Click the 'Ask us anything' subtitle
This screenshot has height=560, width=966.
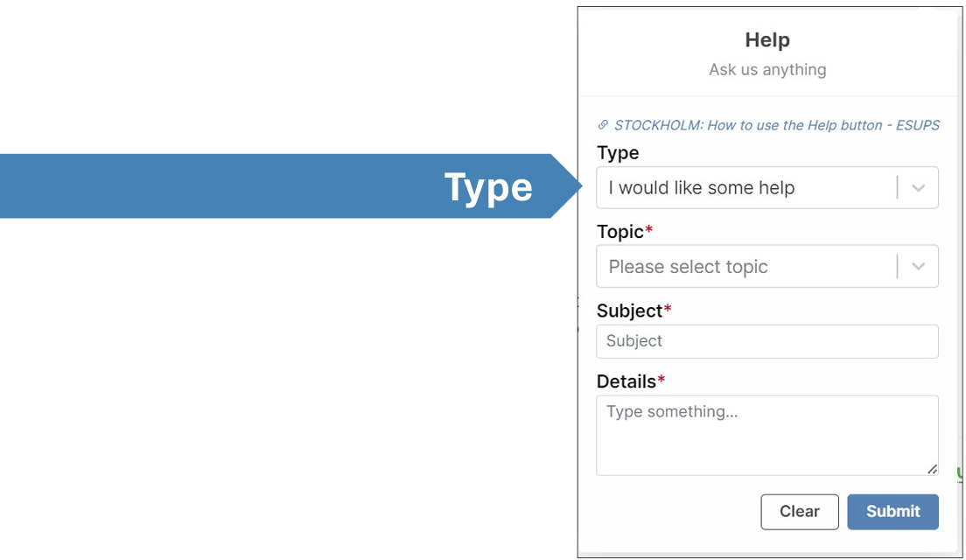coord(767,69)
